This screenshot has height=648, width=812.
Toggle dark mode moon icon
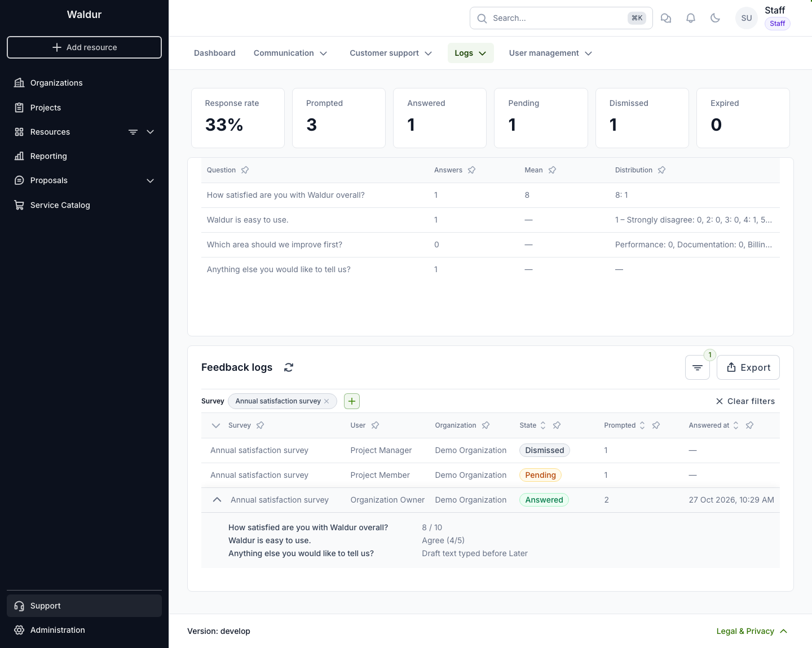(x=716, y=18)
